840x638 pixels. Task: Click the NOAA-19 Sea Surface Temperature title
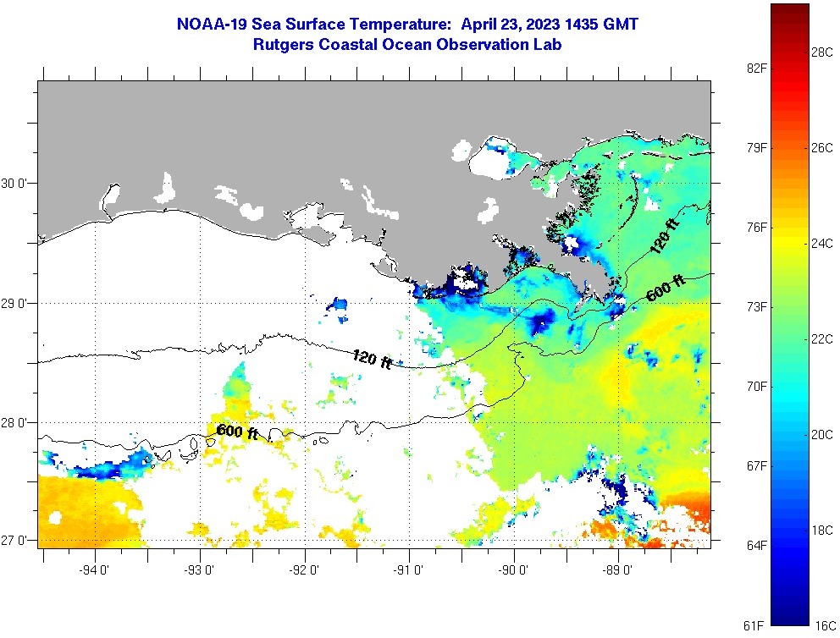coord(407,24)
